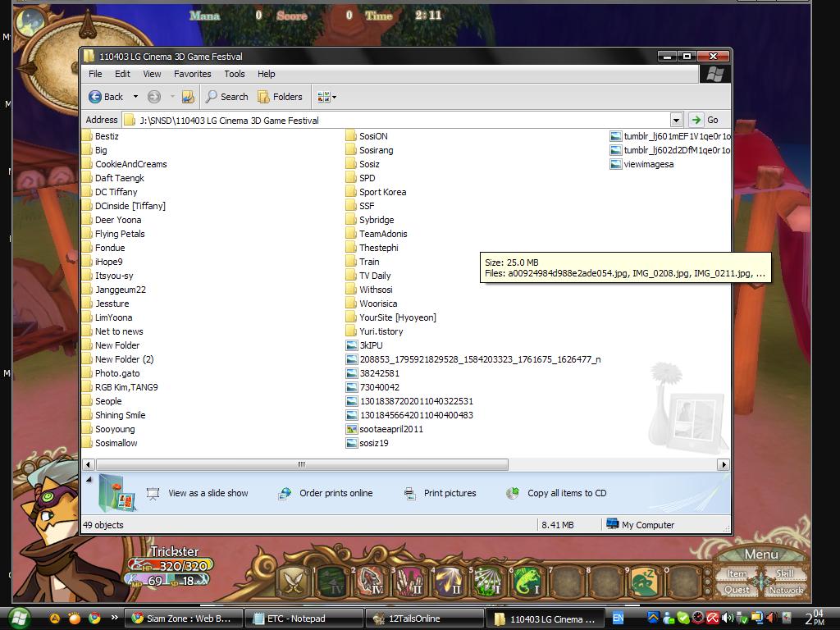Select the 38242581 file name
840x630 pixels.
coord(379,373)
